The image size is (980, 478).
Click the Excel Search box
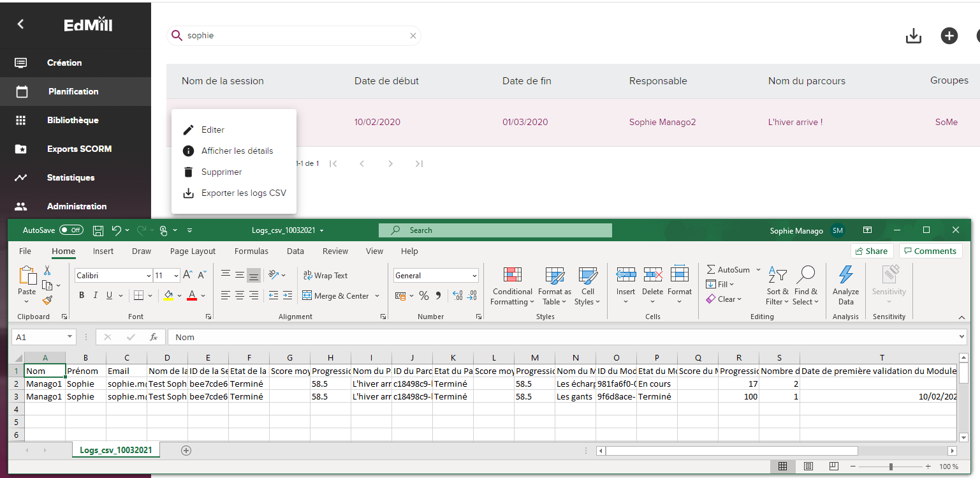pos(495,230)
